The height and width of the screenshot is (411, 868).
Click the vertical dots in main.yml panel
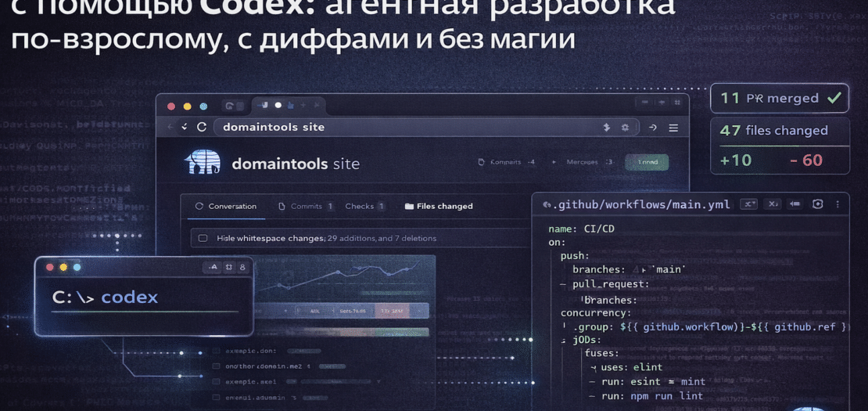point(838,204)
